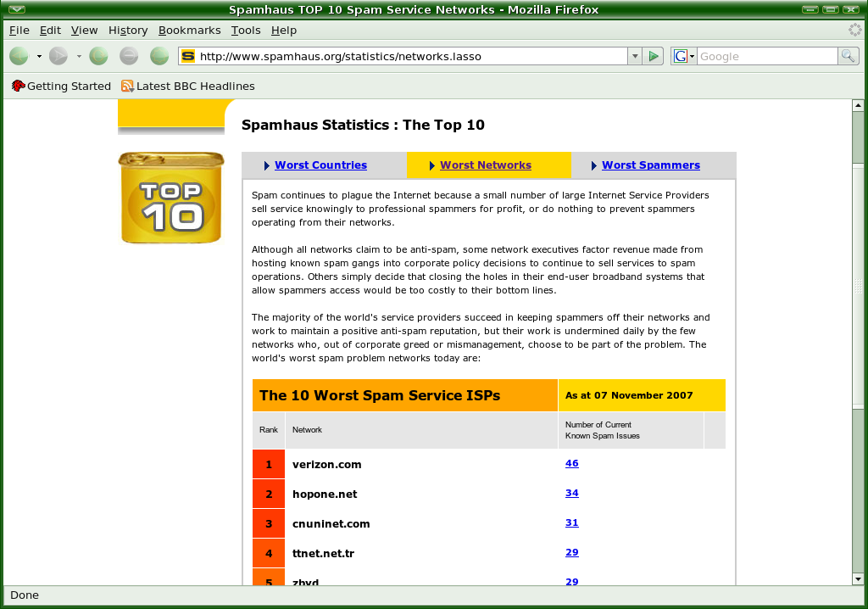The width and height of the screenshot is (868, 609).
Task: Click the cnuninet.com network name
Action: pos(331,523)
